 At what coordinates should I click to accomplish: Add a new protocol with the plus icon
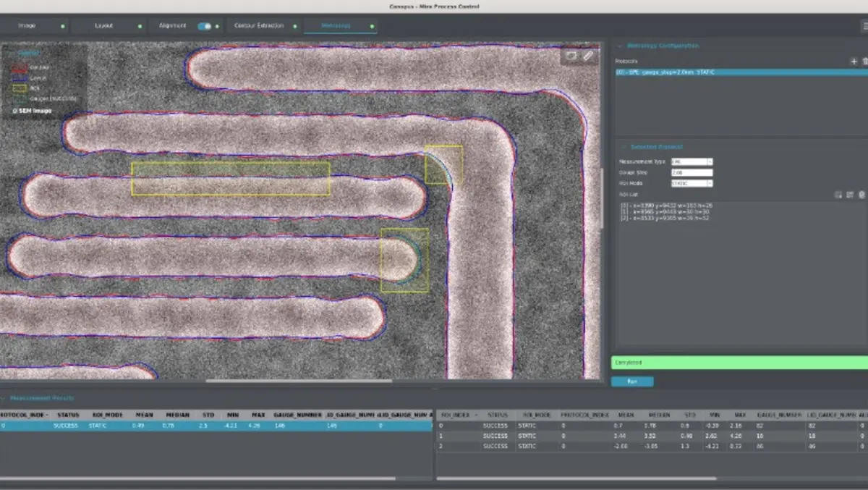click(854, 62)
